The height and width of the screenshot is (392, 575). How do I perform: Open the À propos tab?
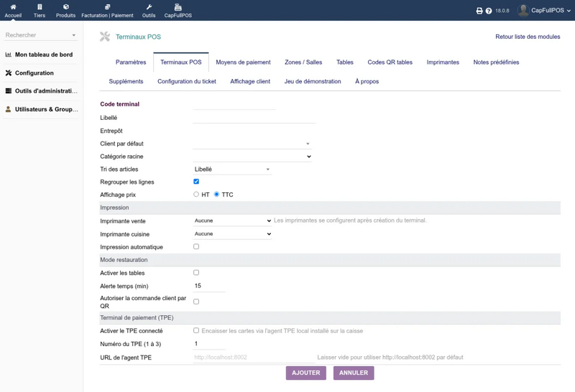[x=367, y=81]
